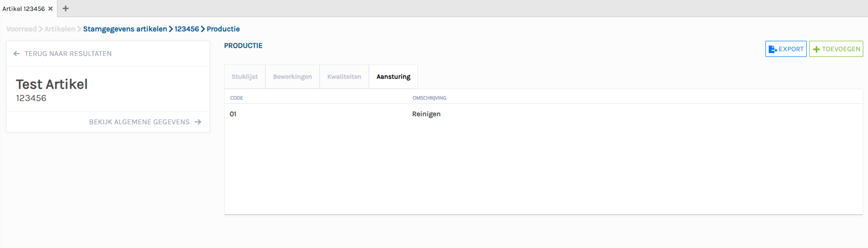Screen dimensions: 868x248
Task: Sort by the Omschrijving column header
Action: click(429, 98)
